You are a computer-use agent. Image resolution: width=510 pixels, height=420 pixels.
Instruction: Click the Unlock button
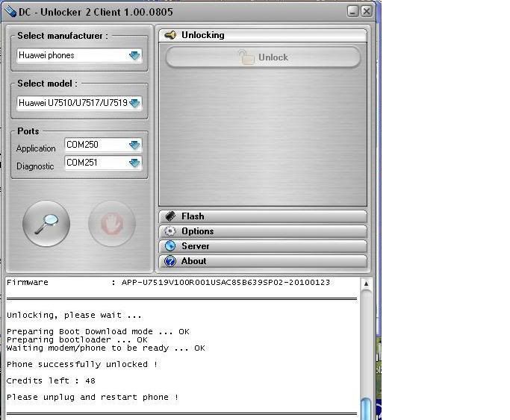tap(263, 57)
